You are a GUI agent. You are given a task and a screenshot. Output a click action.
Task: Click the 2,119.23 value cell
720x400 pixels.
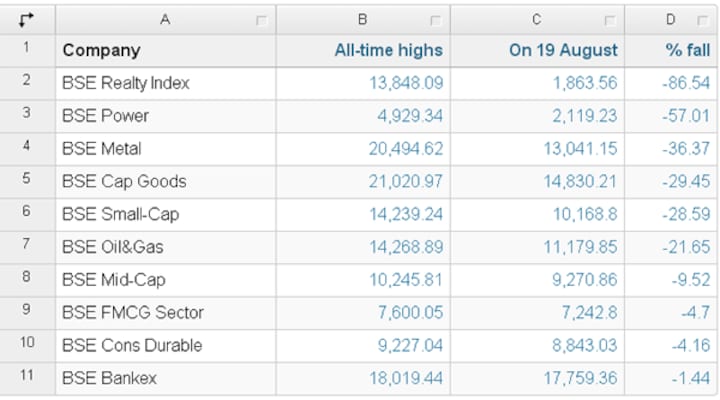(537, 116)
